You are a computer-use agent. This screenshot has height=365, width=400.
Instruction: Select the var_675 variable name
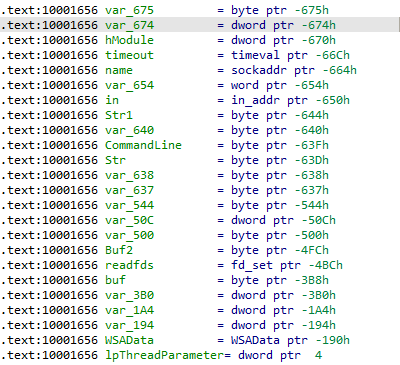tap(129, 10)
